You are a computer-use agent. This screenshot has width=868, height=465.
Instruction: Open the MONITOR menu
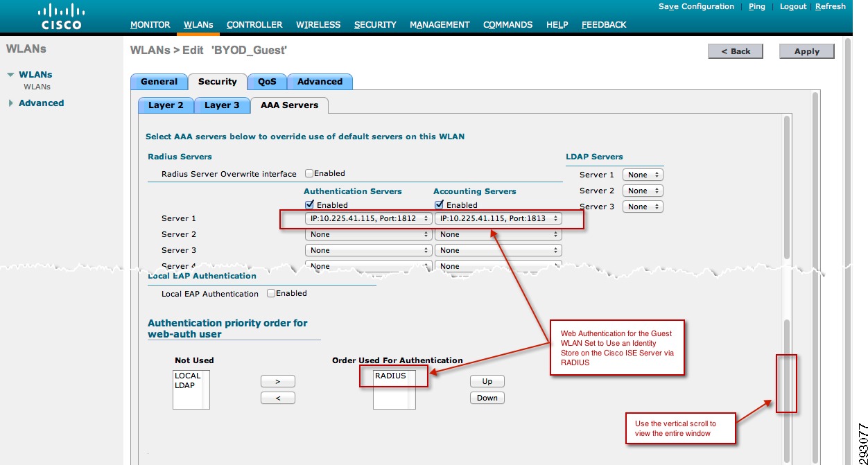pyautogui.click(x=150, y=24)
